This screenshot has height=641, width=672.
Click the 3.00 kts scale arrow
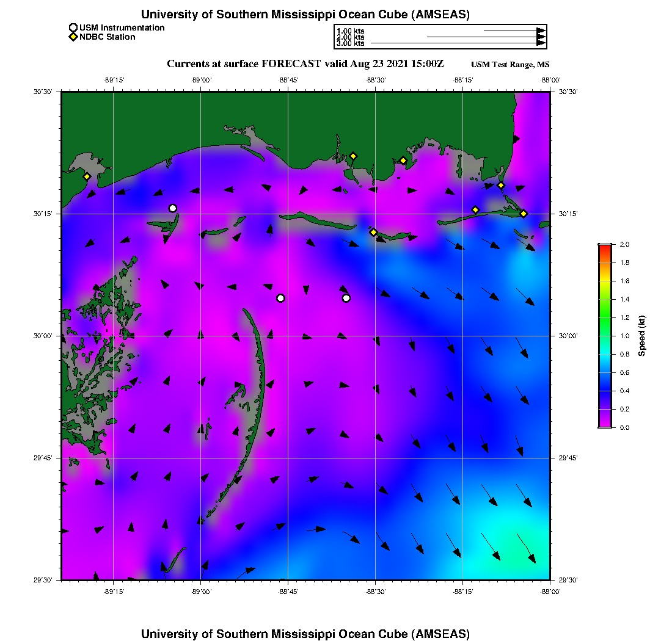[x=458, y=43]
